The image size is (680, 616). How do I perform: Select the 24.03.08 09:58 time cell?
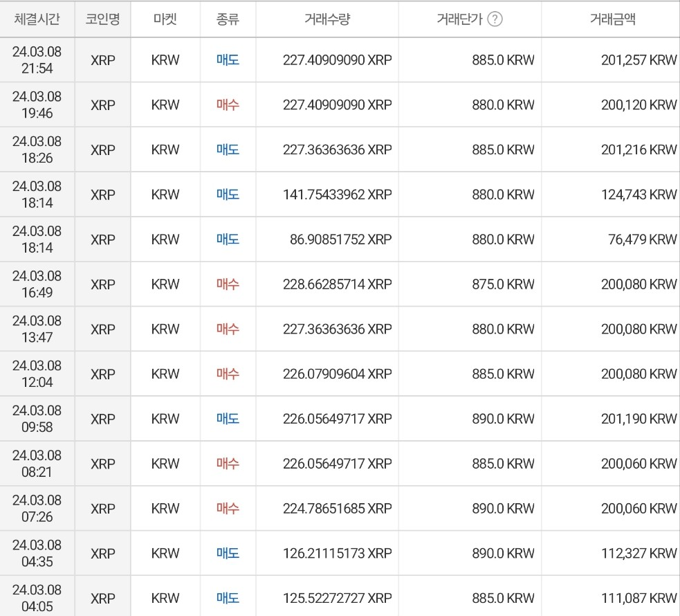click(x=37, y=419)
